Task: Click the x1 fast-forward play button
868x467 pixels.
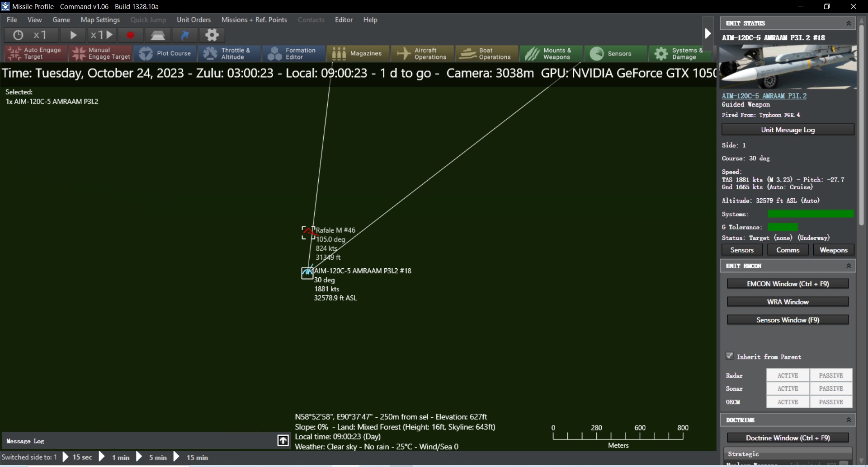Action: (102, 35)
